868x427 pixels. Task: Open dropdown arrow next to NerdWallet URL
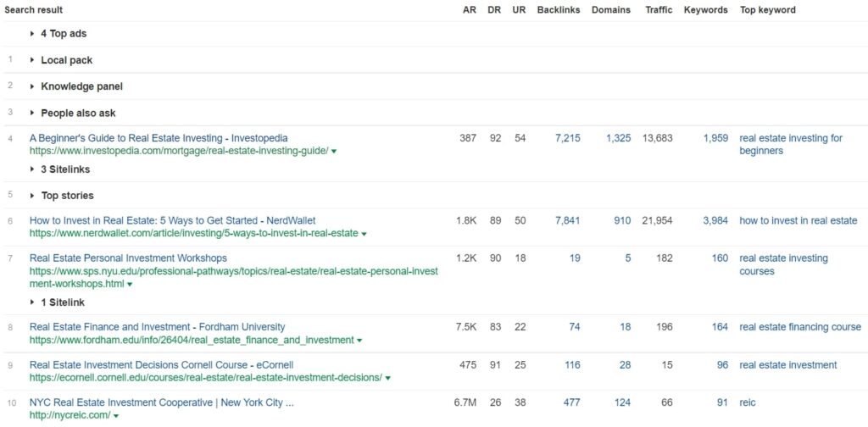pos(364,234)
